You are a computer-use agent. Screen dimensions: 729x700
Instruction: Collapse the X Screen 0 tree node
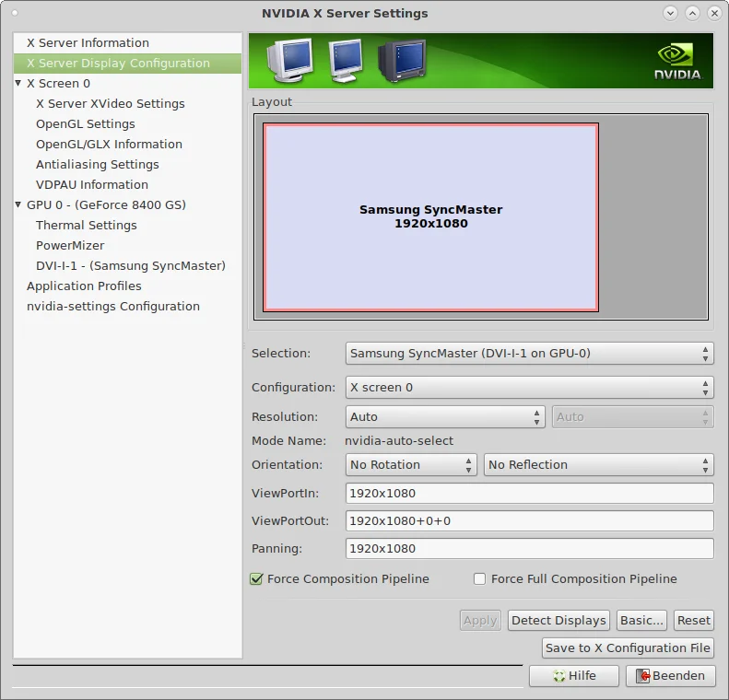coord(18,83)
